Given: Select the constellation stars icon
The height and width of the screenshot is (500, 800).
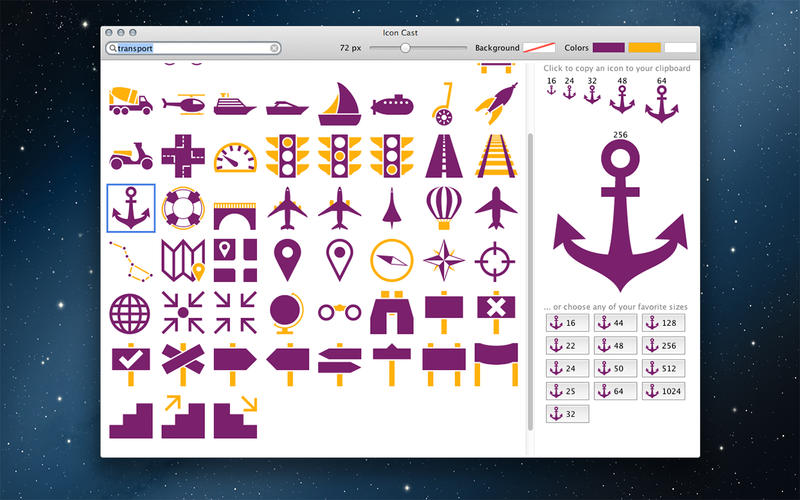Looking at the screenshot, I should click(131, 261).
